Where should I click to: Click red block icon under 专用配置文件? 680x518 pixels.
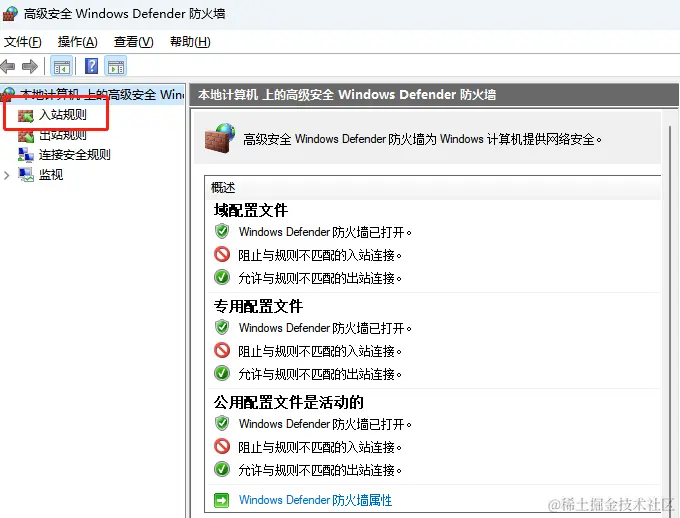(222, 350)
